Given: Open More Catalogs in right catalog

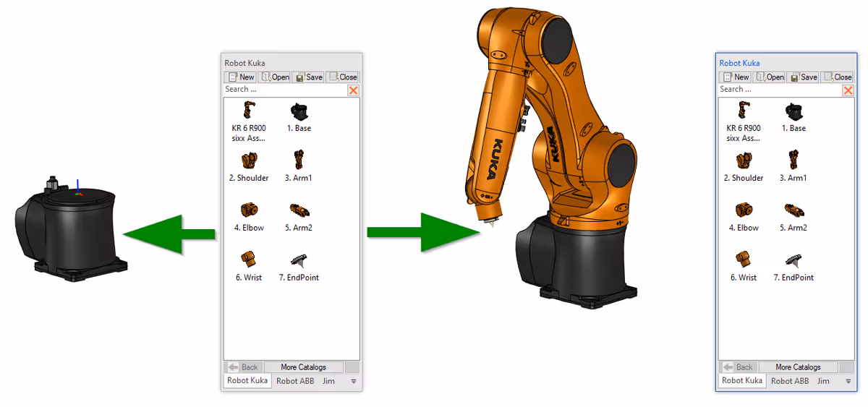Looking at the screenshot, I should tap(799, 367).
